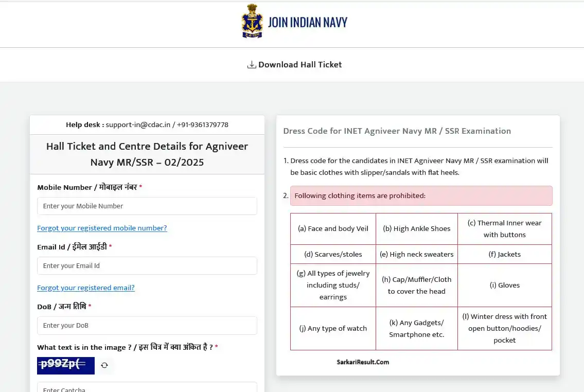
Task: Click the Email Id field label
Action: pos(75,247)
